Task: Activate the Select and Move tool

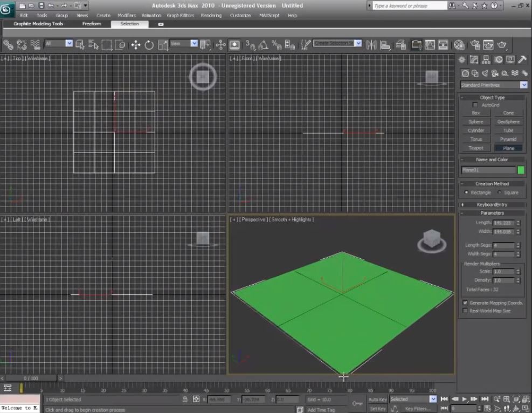Action: pyautogui.click(x=136, y=45)
